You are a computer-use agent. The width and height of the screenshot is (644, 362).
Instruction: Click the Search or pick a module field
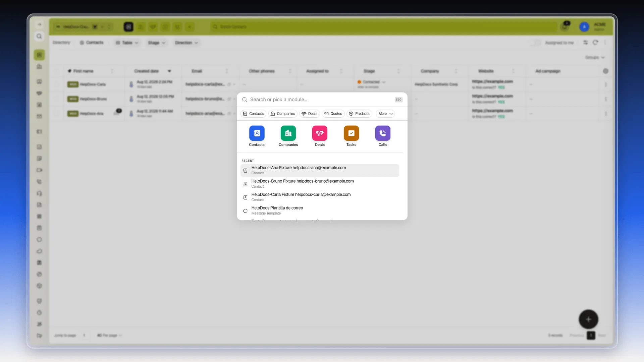(x=320, y=100)
